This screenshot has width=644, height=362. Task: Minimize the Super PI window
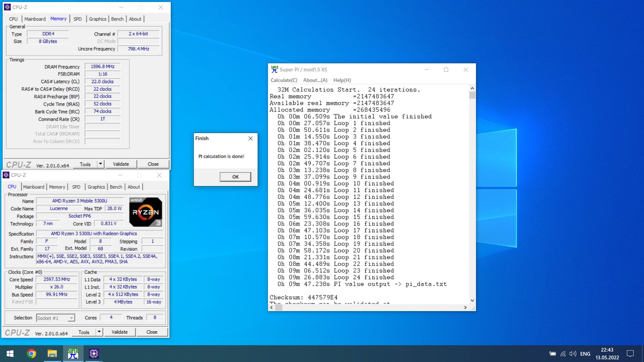pos(427,70)
